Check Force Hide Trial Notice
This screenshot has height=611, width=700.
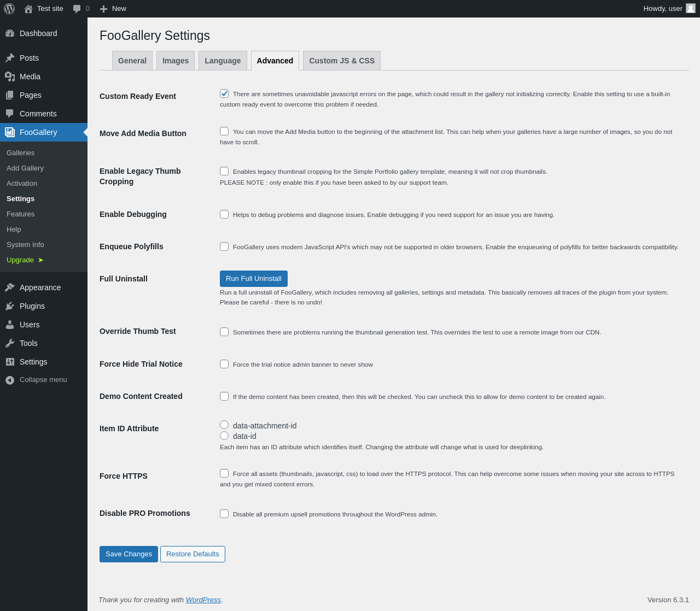pyautogui.click(x=224, y=364)
